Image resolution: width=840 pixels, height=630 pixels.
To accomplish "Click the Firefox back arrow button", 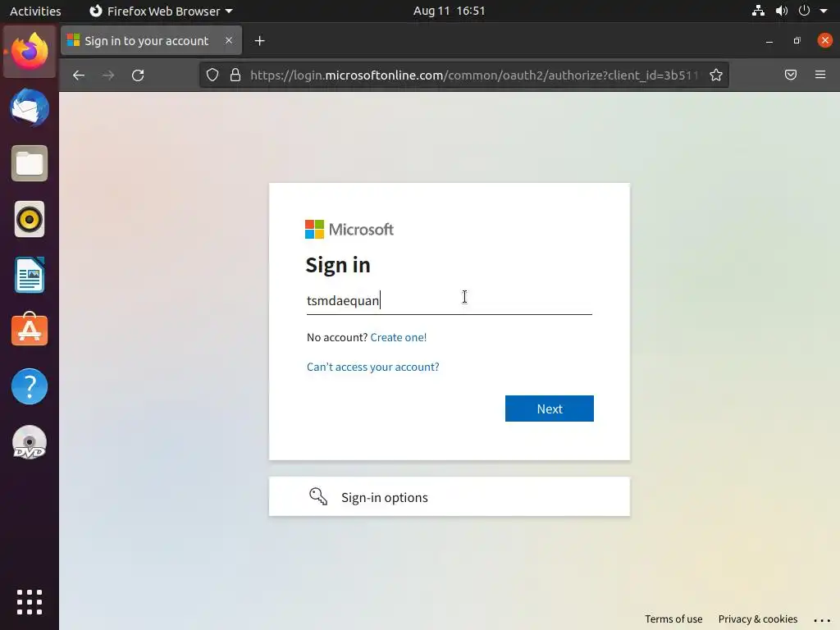I will pos(79,75).
